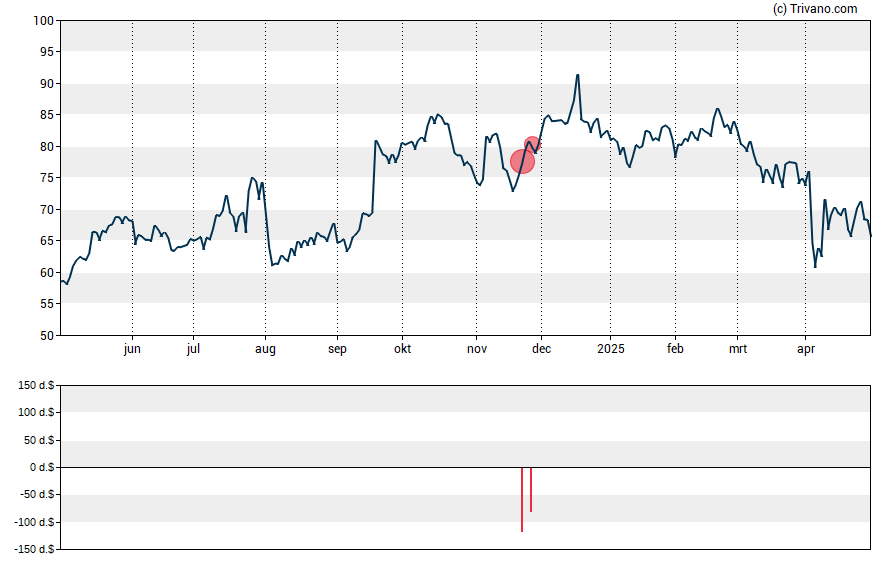Click the price axis value 75
This screenshot has width=888, height=565.
coord(47,178)
